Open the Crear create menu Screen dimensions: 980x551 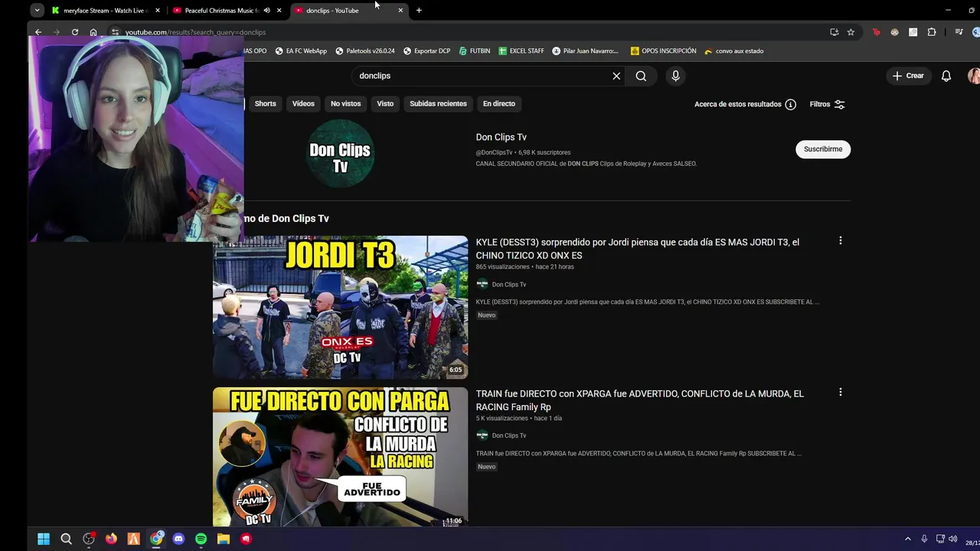(x=908, y=76)
